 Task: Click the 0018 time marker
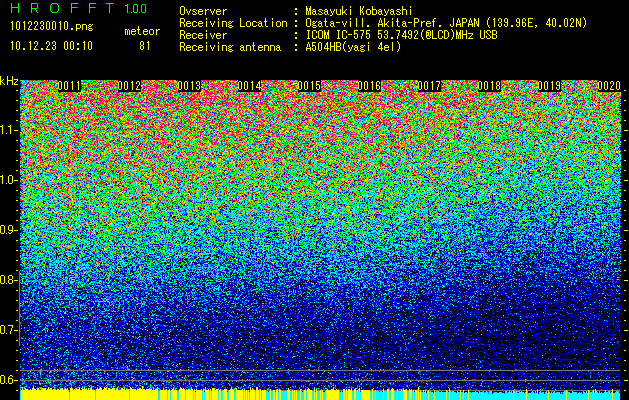click(x=489, y=86)
